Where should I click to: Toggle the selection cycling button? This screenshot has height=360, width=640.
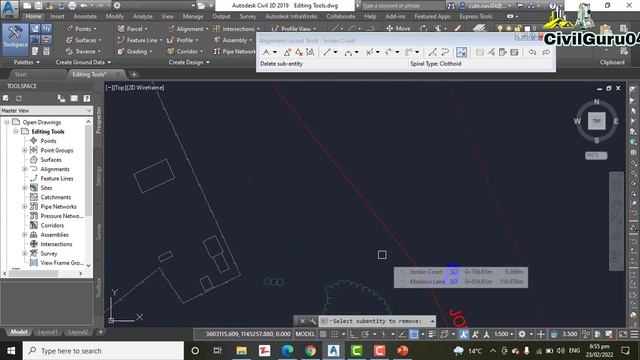coord(444,334)
